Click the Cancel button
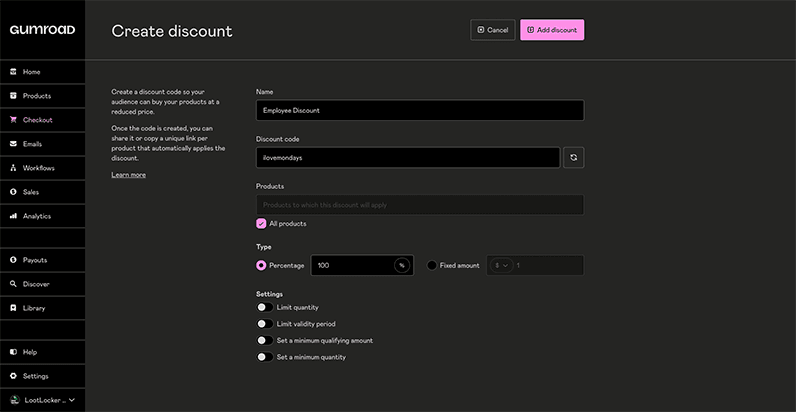 (492, 30)
